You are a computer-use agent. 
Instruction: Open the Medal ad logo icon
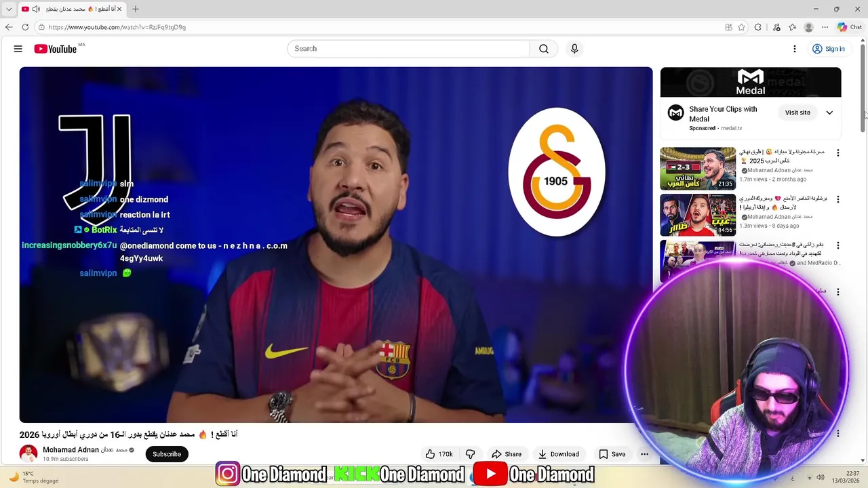coord(675,113)
